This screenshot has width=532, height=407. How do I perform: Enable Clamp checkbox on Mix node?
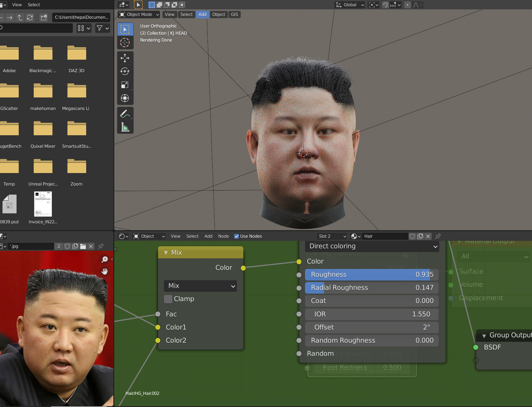point(168,299)
